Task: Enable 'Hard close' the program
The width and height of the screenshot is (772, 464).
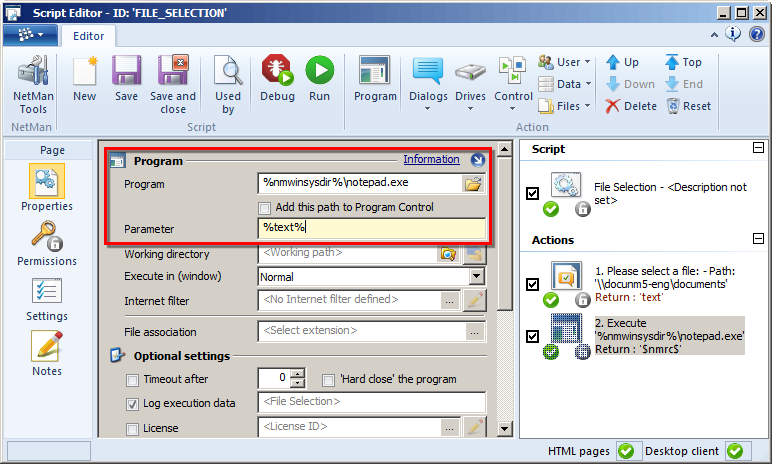Action: (x=328, y=380)
